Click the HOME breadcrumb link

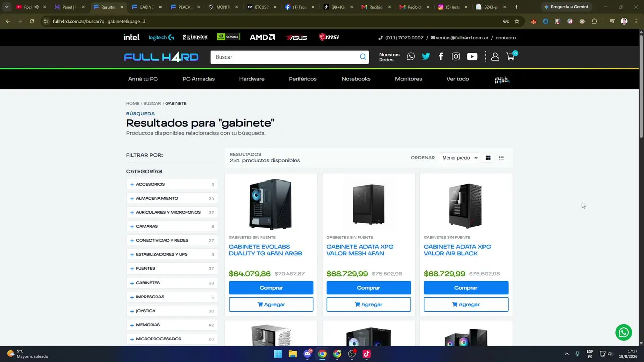tap(133, 103)
